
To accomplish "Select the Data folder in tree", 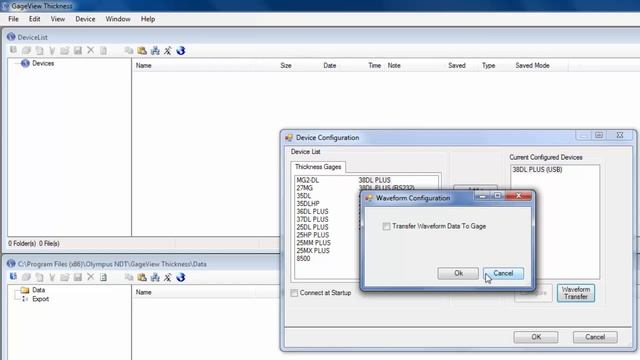I will 38,290.
